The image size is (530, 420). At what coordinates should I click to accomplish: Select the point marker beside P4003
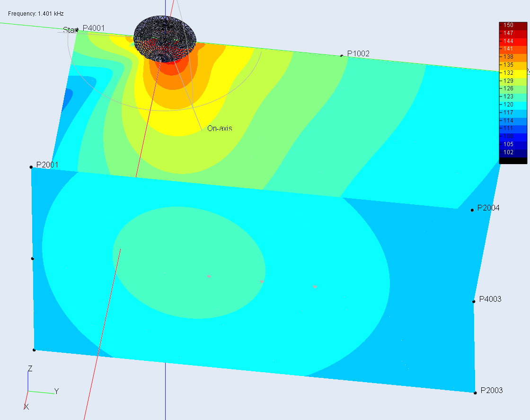pyautogui.click(x=474, y=301)
